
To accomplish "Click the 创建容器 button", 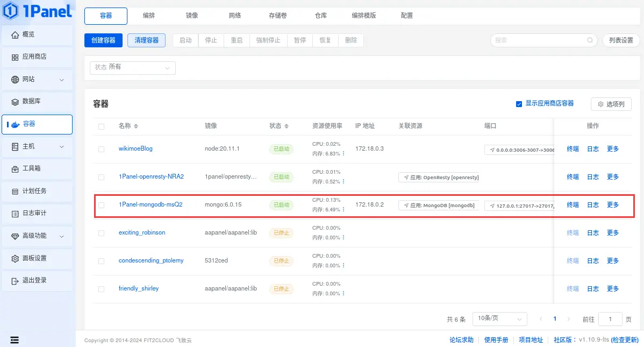I will point(103,40).
